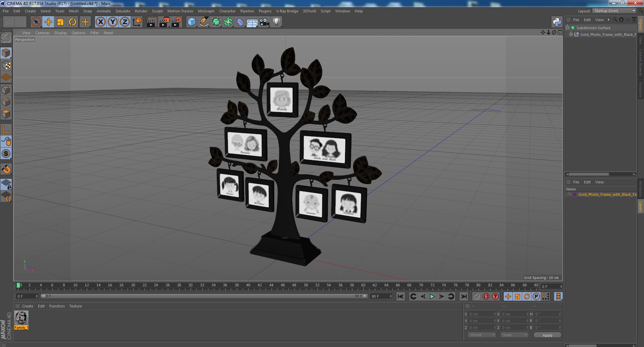Open material manager Texture menu
This screenshot has width=644, height=347.
pos(76,306)
